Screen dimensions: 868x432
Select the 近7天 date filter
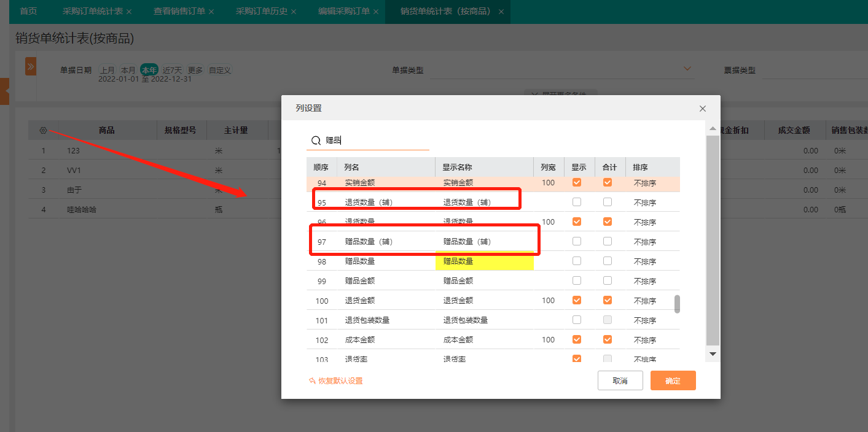click(x=172, y=70)
